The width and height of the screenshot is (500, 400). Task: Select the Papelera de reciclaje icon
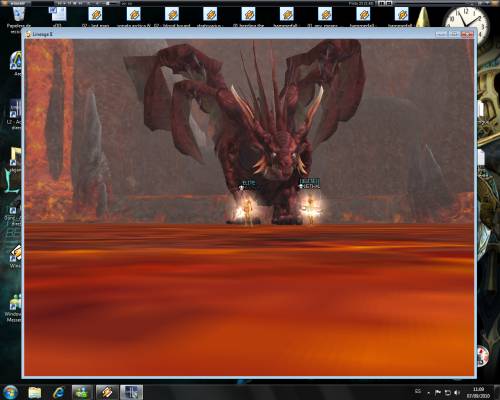click(18, 18)
